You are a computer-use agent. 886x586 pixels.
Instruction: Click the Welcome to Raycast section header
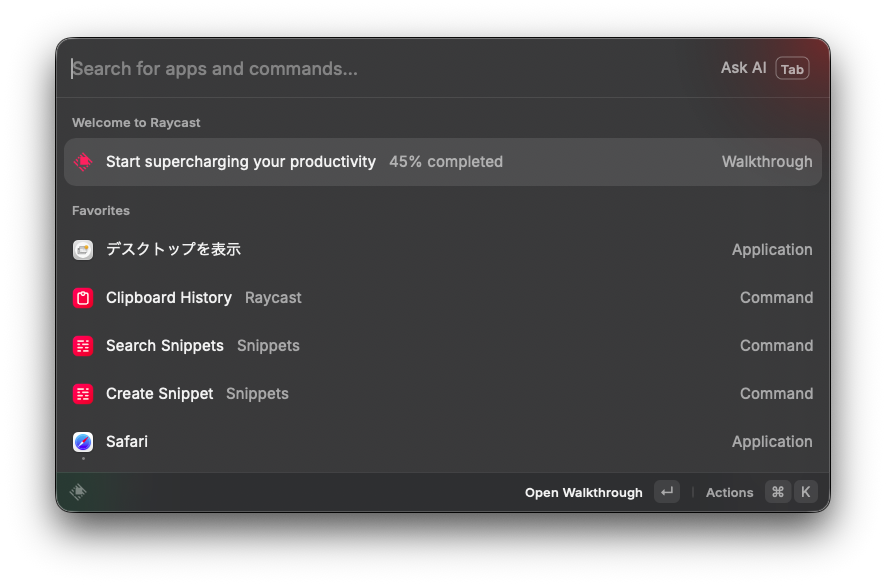pyautogui.click(x=136, y=123)
